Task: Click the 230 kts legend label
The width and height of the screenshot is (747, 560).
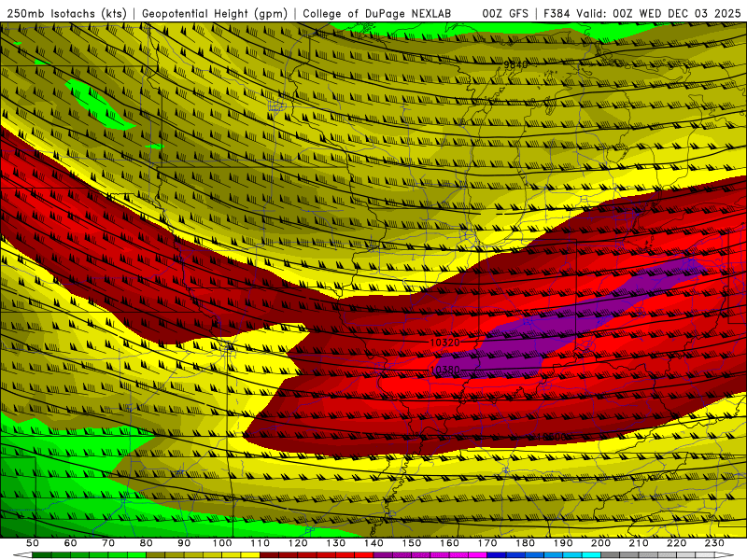Action: (714, 543)
